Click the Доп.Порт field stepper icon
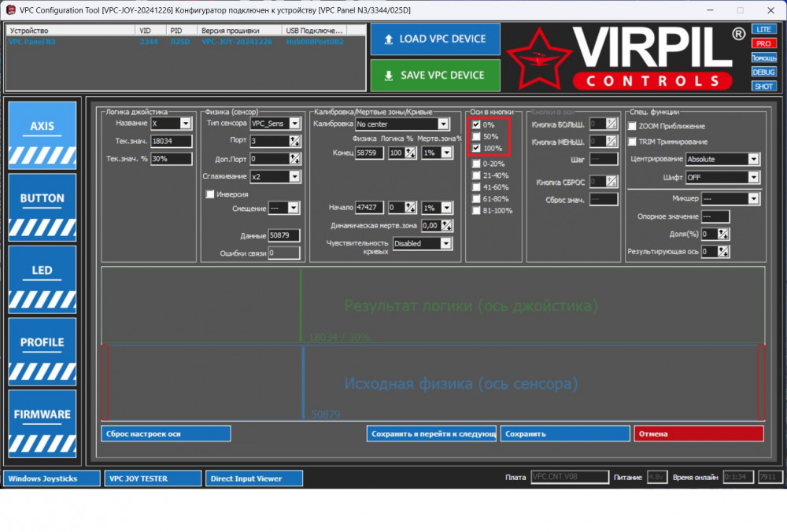787x532 pixels. click(295, 159)
